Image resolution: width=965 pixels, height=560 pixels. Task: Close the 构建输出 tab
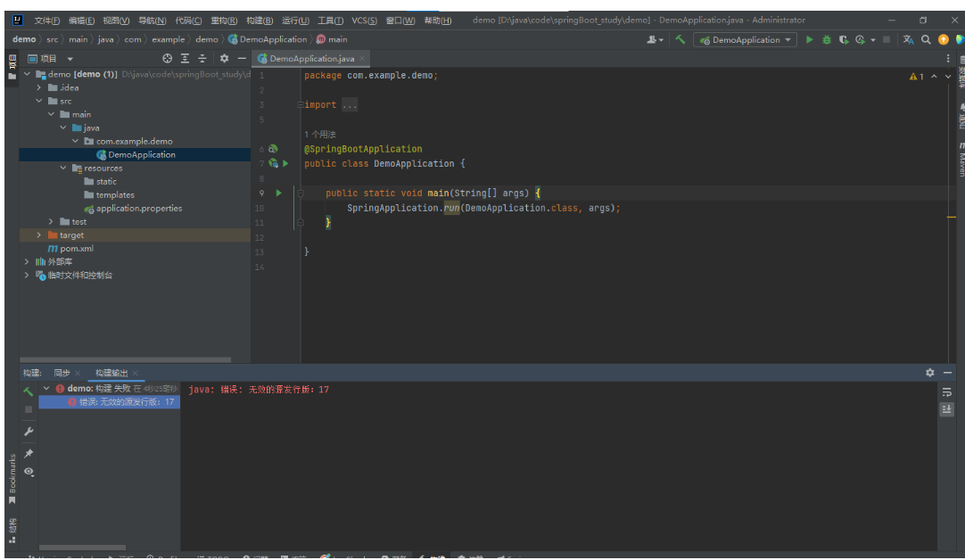[136, 373]
